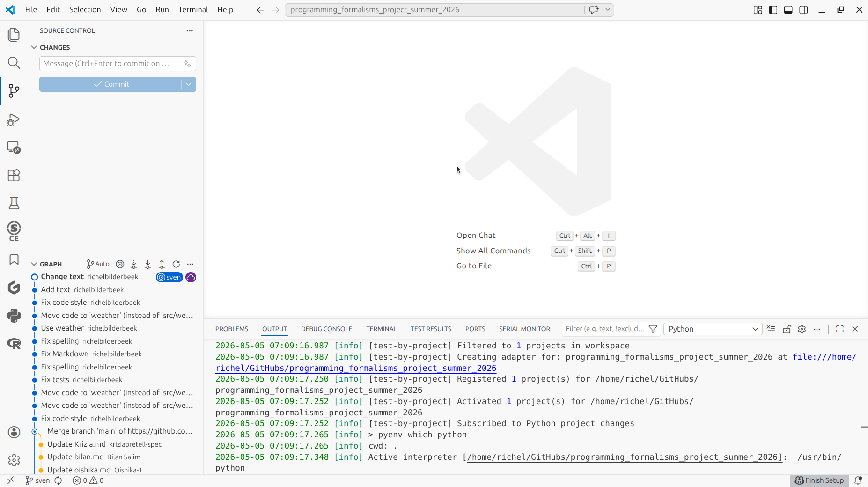
Task: Click the navigate back arrow in title bar
Action: pyautogui.click(x=260, y=10)
